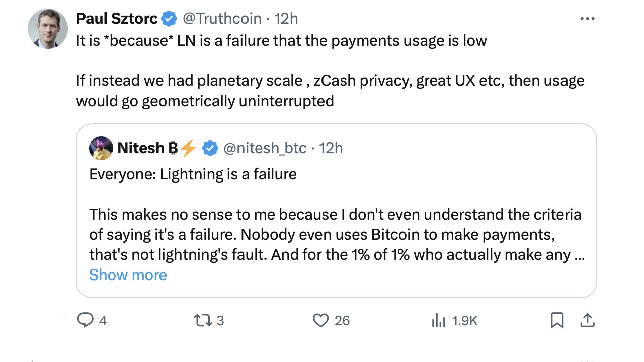Click the share upload icon
This screenshot has height=362, width=644.
tap(587, 320)
